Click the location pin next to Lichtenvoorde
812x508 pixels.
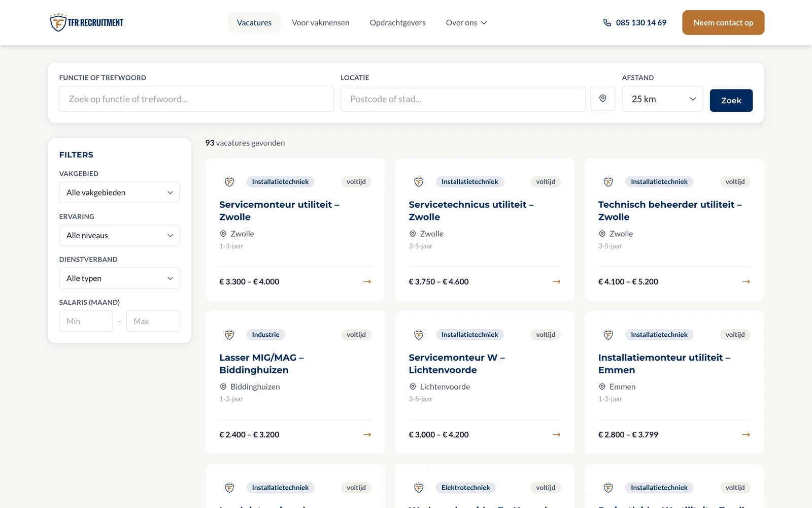(413, 387)
